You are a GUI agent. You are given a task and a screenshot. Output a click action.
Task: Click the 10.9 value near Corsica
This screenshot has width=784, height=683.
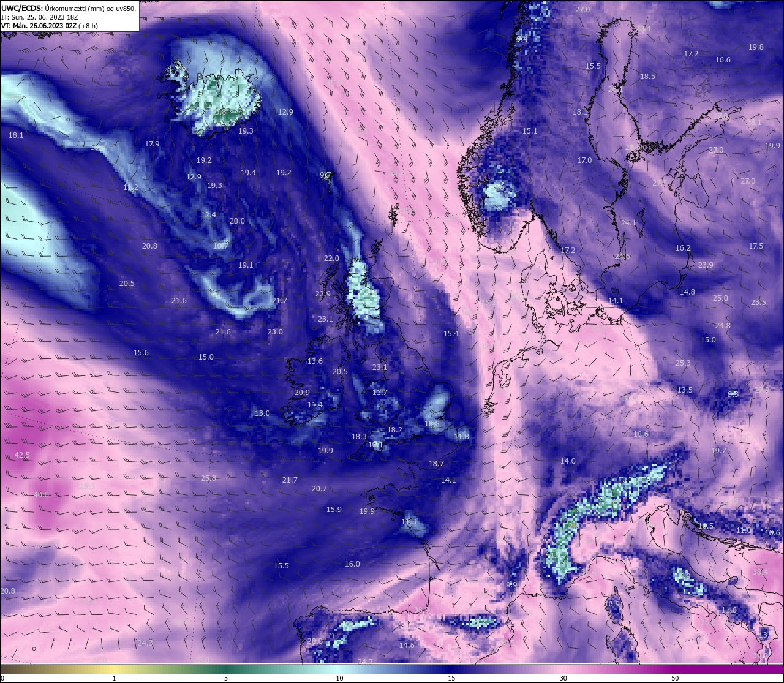(612, 604)
